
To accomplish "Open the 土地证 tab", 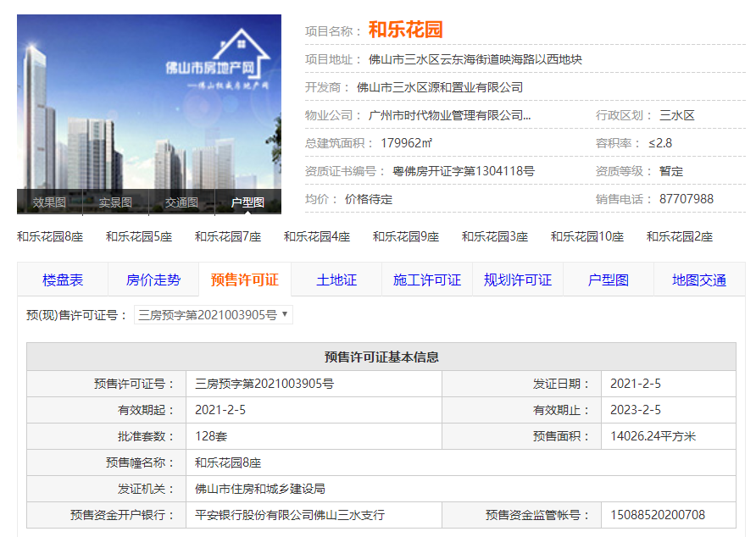I will coord(336,280).
